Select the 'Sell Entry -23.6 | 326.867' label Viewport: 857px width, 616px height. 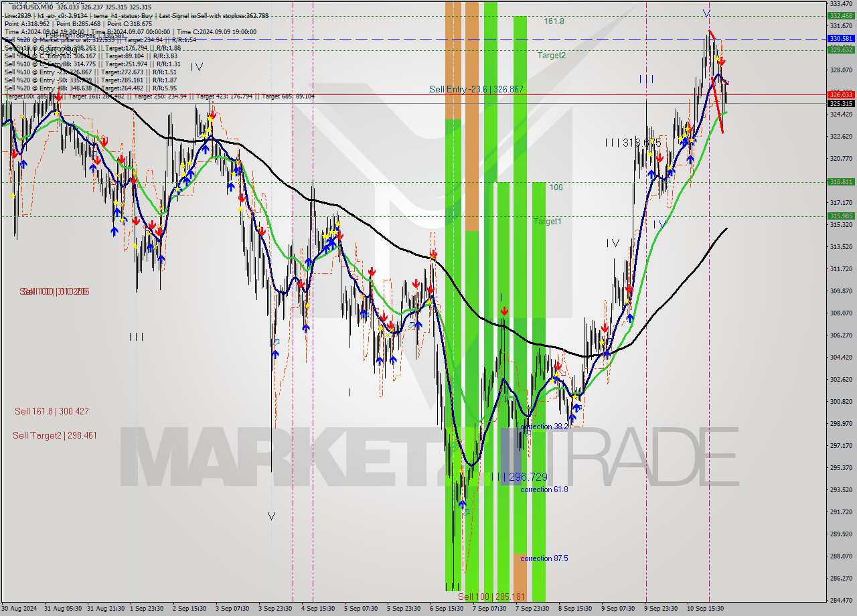(476, 89)
